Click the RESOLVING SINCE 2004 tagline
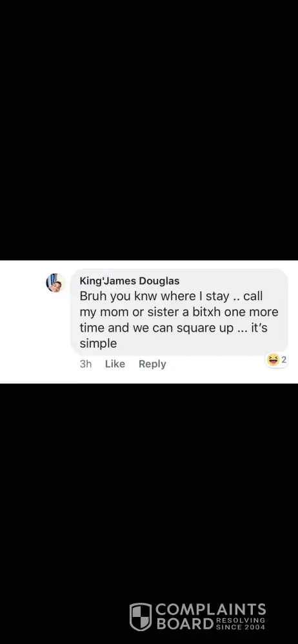 [x=241, y=623]
